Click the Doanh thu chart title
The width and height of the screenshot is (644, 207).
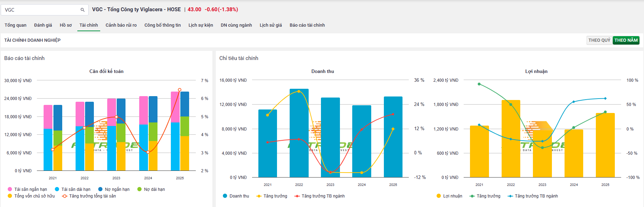[x=323, y=71]
